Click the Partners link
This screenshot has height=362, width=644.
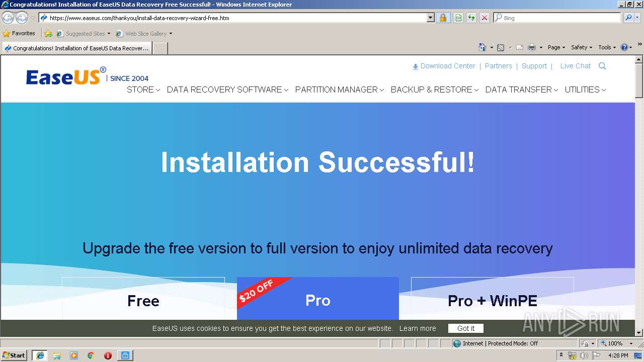coord(498,66)
